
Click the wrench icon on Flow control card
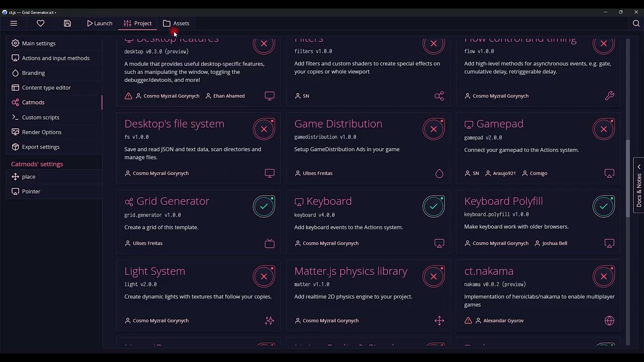click(609, 96)
